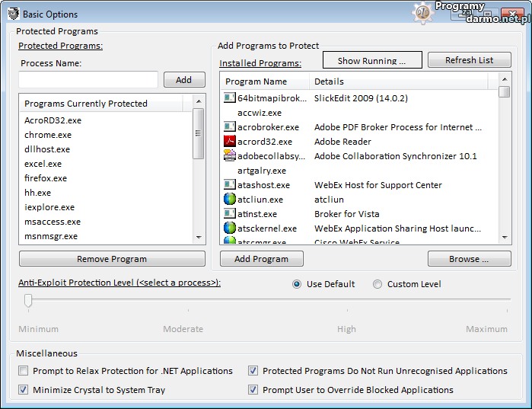This screenshot has height=409, width=532.
Task: Select the Custom Level radio button
Action: click(x=377, y=284)
